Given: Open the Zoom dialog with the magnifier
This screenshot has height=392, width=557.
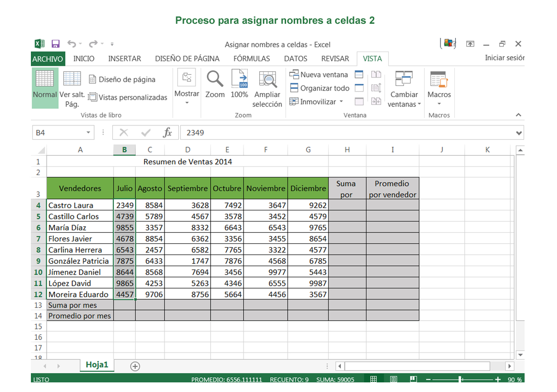Looking at the screenshot, I should 215,84.
